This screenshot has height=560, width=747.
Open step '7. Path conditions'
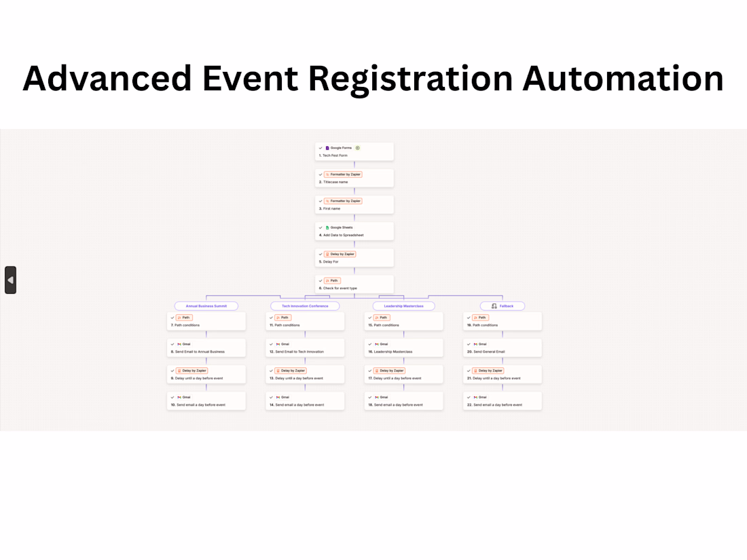206,322
